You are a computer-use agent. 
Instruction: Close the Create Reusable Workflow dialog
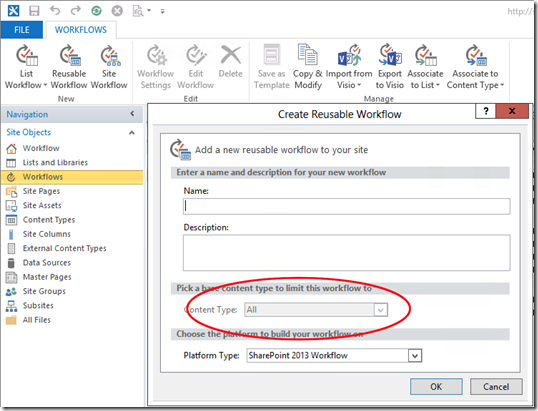click(x=512, y=111)
